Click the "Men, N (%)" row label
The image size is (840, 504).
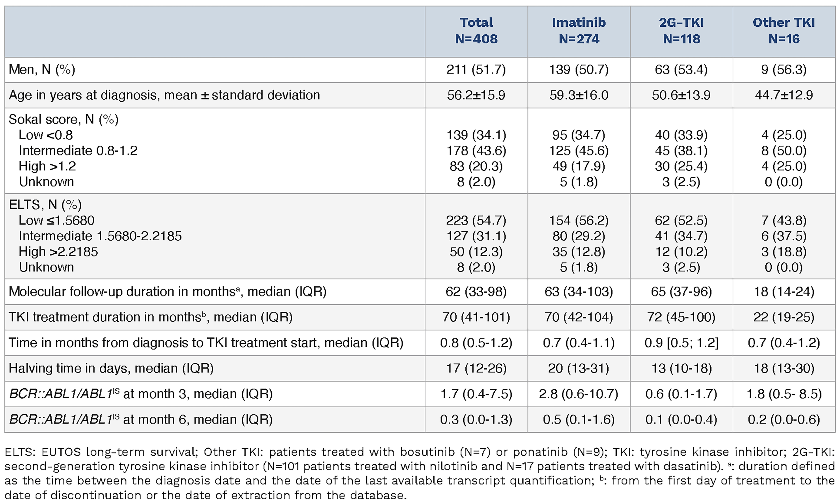click(42, 70)
